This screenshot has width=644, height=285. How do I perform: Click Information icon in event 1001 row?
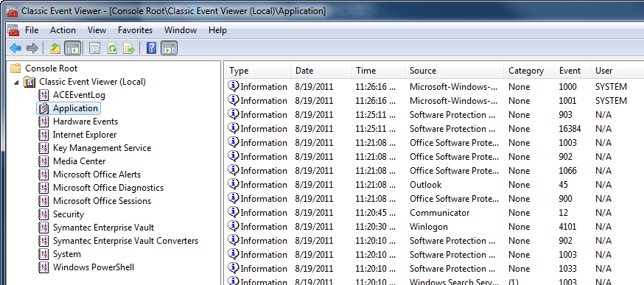pyautogui.click(x=234, y=100)
